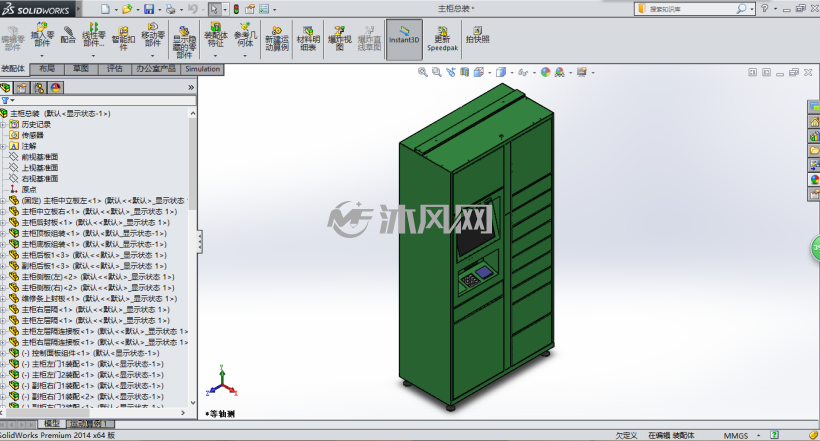Switch to the Simulation tab
The image size is (820, 441).
click(202, 69)
